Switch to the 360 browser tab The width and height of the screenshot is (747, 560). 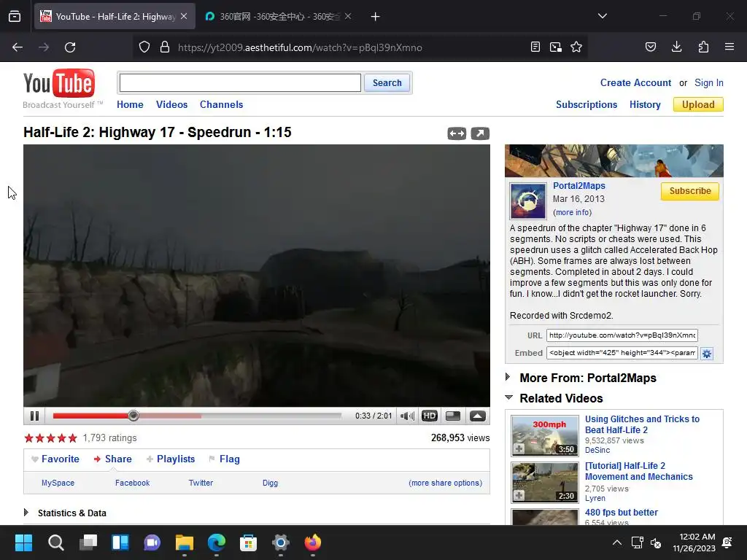point(279,17)
